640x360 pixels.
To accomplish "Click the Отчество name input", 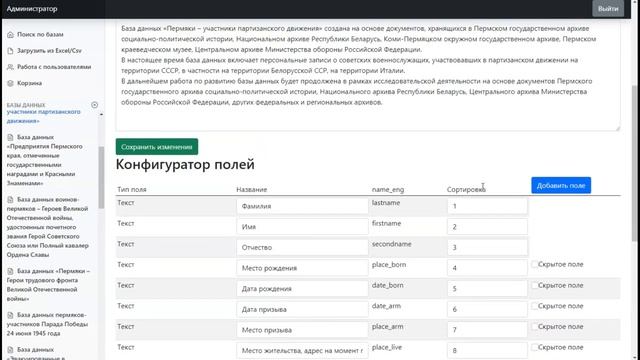I will point(302,247).
